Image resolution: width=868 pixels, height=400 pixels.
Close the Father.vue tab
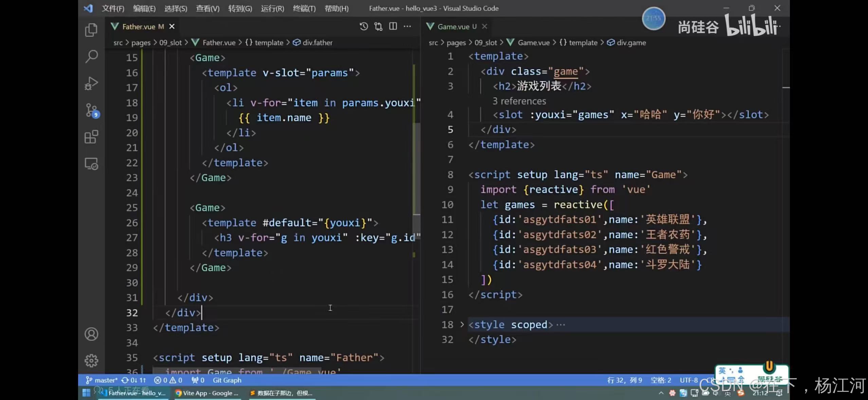click(172, 26)
